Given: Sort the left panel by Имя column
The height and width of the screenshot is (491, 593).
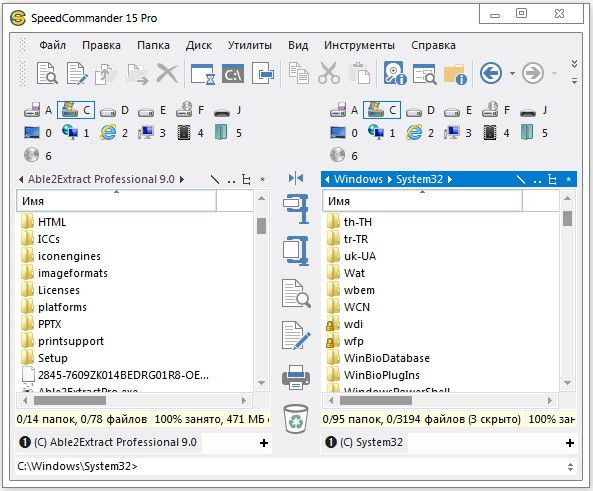Looking at the screenshot, I should coord(116,201).
